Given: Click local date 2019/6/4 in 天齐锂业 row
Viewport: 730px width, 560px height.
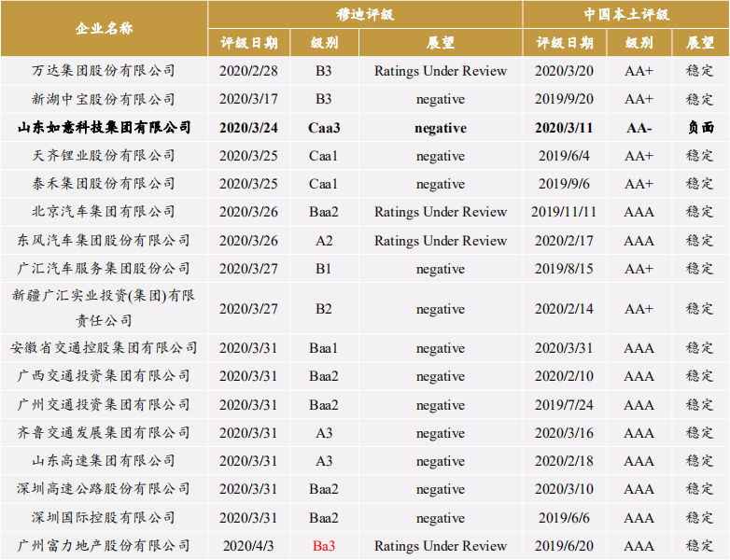Looking at the screenshot, I should pos(564,156).
